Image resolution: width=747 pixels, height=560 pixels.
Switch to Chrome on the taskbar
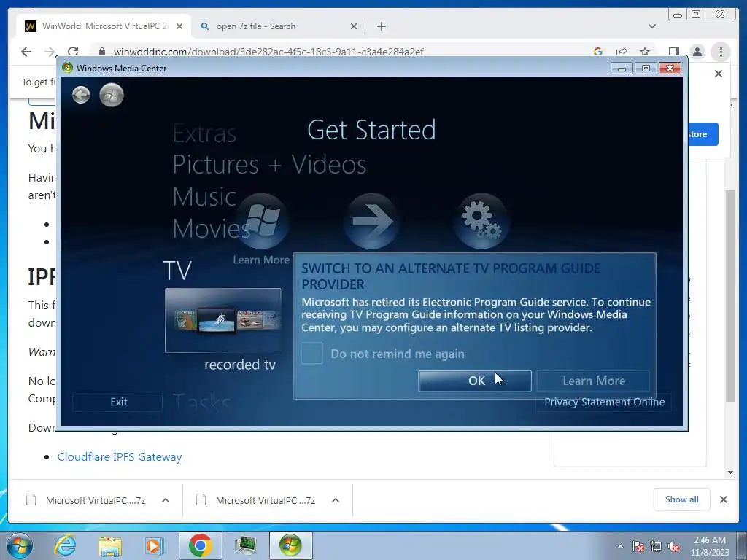tap(200, 545)
